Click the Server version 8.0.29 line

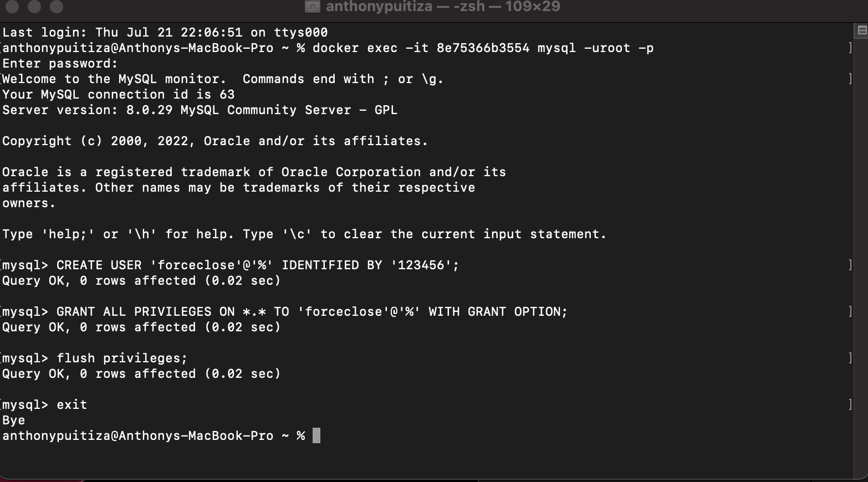(198, 110)
